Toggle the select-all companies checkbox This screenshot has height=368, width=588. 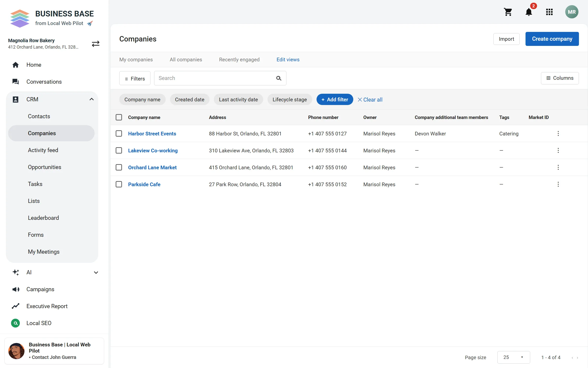[119, 117]
